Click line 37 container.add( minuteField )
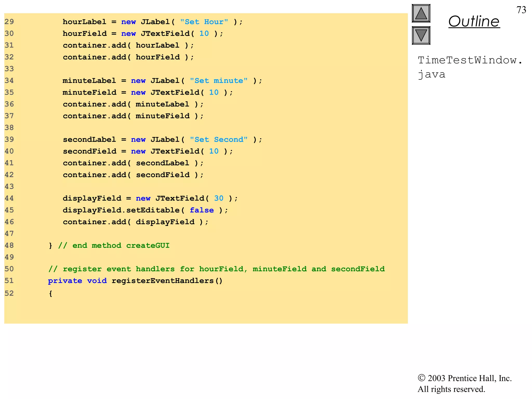This screenshot has height=399, width=532. [x=133, y=116]
